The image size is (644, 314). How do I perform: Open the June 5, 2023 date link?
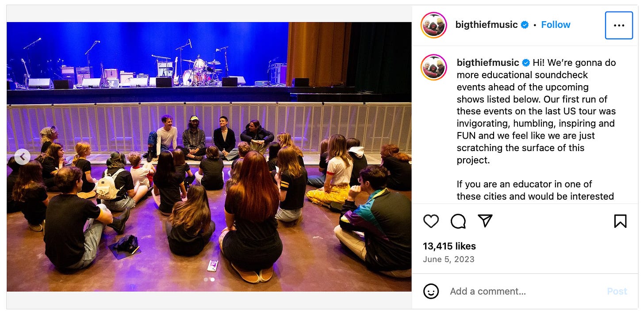click(448, 259)
